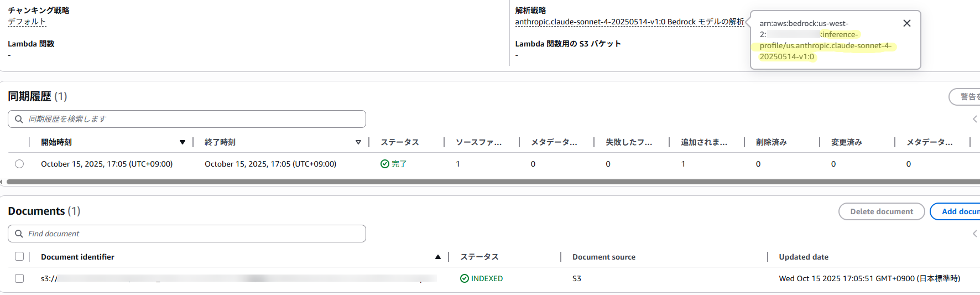Close the ARN popover with X icon
This screenshot has width=980, height=295.
click(x=907, y=23)
